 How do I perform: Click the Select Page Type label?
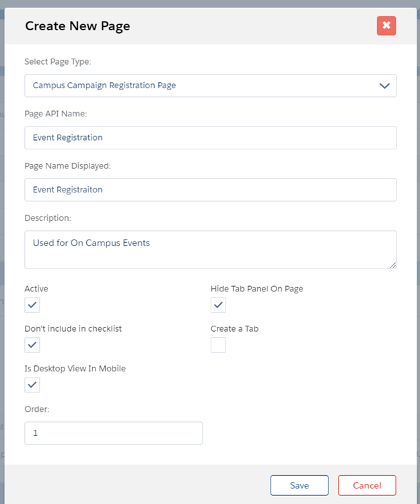click(x=58, y=62)
